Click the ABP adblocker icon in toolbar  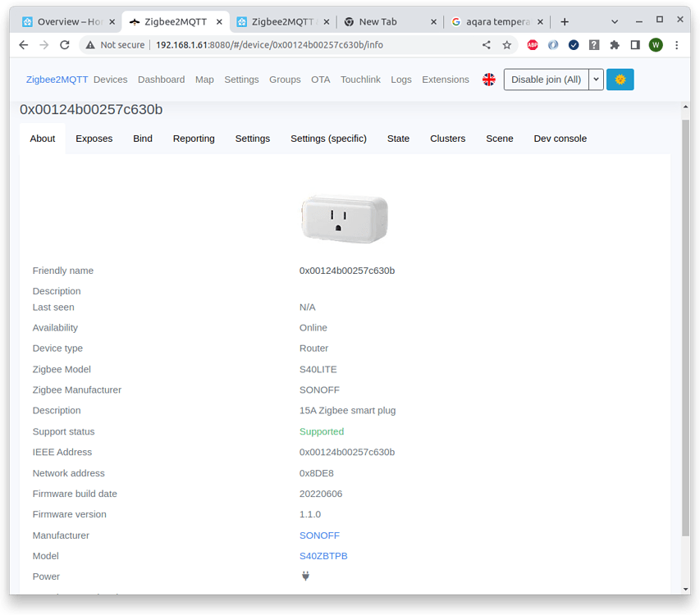(x=532, y=45)
